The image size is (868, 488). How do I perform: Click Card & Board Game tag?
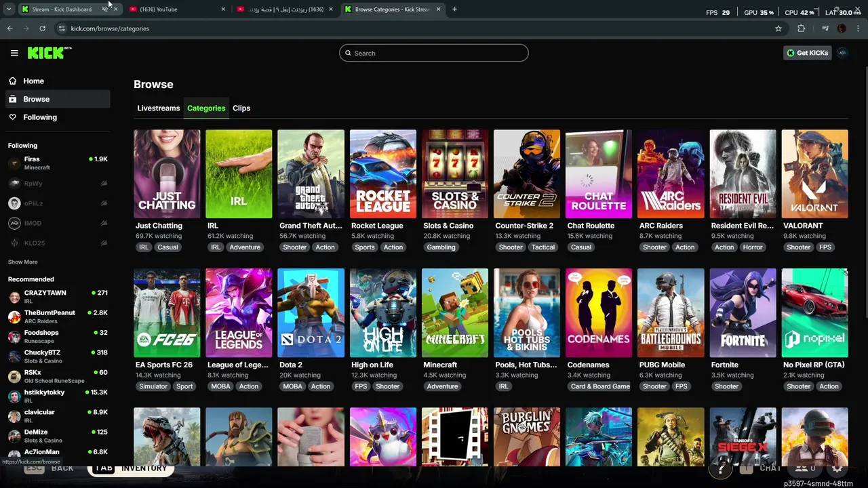click(600, 386)
